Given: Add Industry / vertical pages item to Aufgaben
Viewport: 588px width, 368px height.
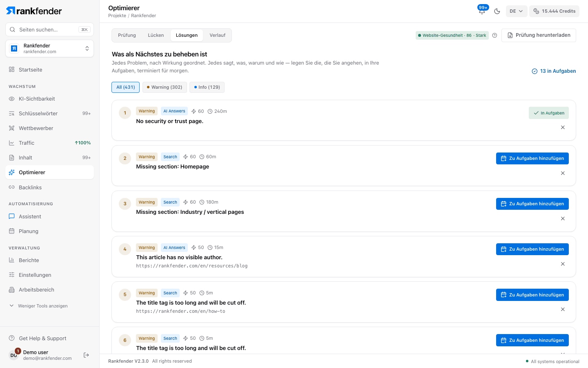Looking at the screenshot, I should pos(532,204).
